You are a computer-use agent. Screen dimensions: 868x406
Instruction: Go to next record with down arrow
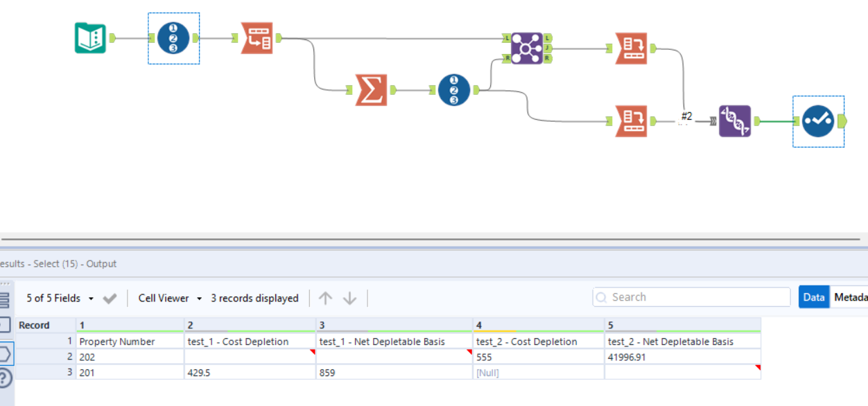[x=350, y=298]
